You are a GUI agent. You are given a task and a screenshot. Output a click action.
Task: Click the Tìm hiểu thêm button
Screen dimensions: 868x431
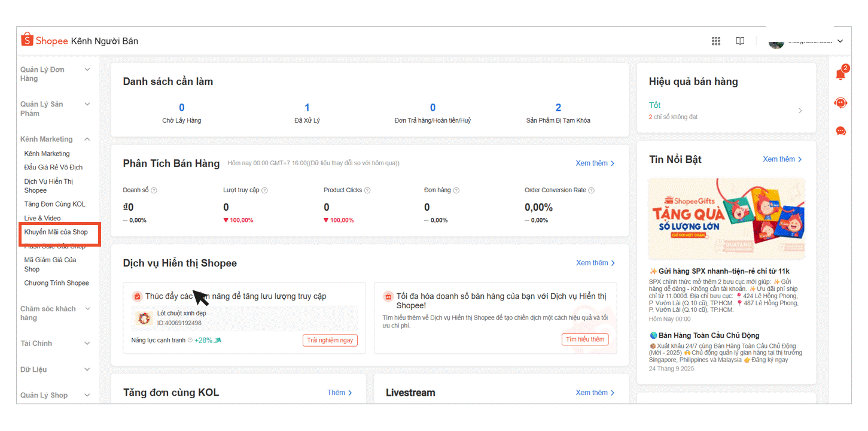pyautogui.click(x=584, y=339)
